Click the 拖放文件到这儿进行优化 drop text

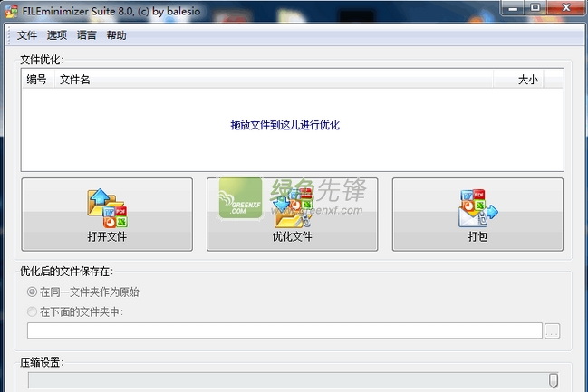pyautogui.click(x=285, y=125)
